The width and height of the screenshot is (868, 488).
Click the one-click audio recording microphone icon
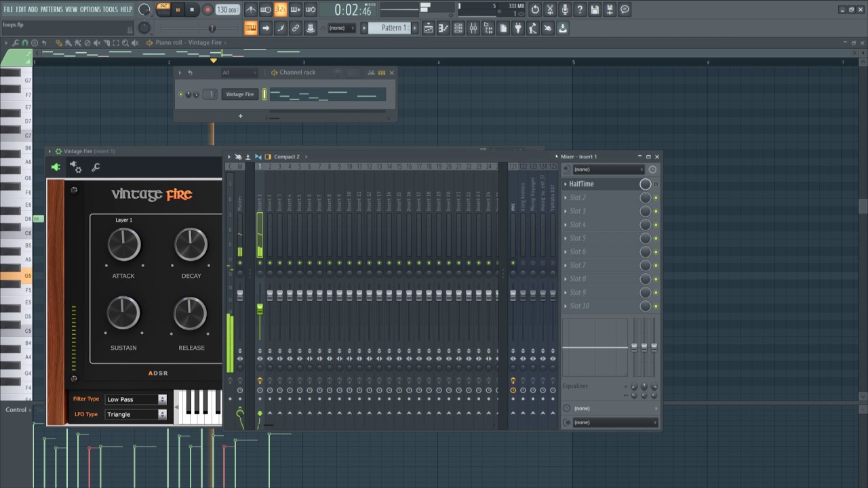(x=565, y=9)
